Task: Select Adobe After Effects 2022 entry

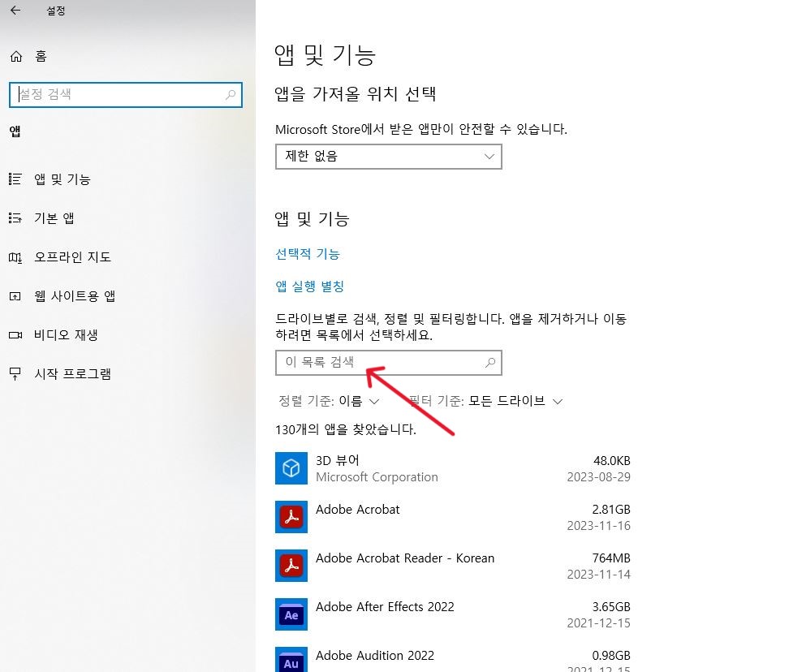Action: [453, 614]
